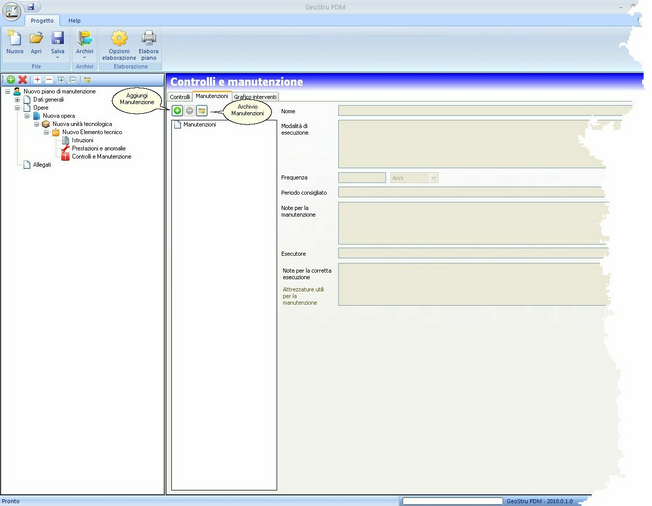Screen dimensions: 652x506
Task: Click the Nome input field
Action: 485,111
